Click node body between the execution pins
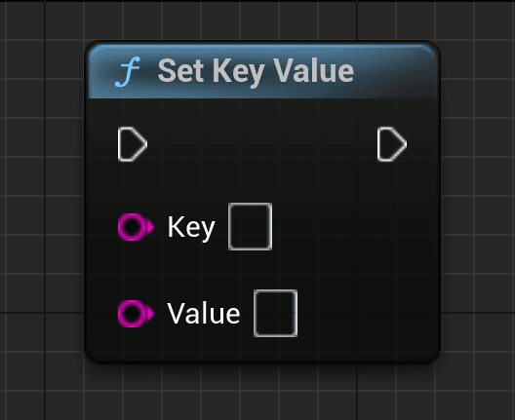 (262, 144)
